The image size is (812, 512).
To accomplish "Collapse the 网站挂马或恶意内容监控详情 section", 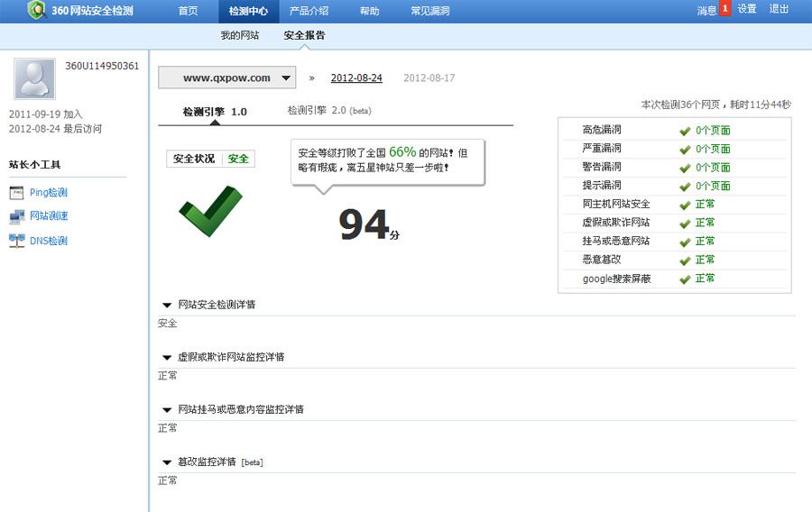I will point(167,410).
